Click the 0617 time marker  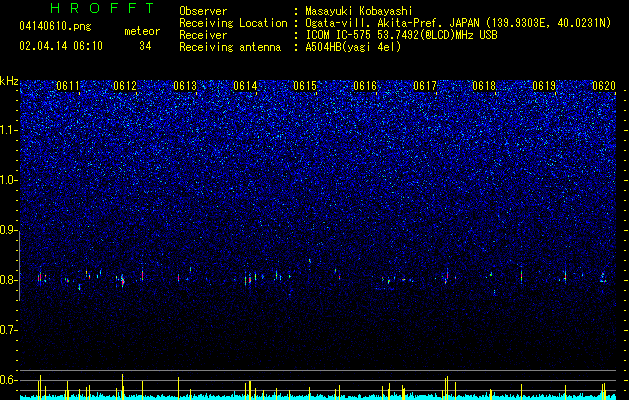425,86
